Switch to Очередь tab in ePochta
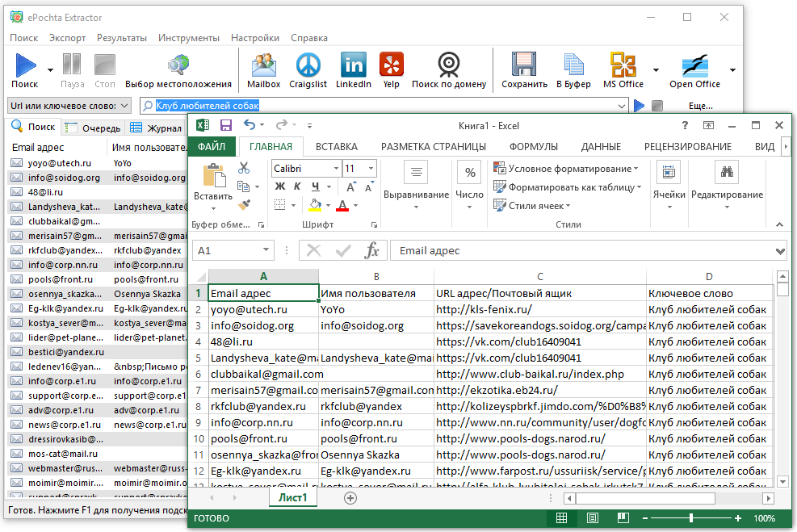Image resolution: width=797 pixels, height=532 pixels. 94,128
